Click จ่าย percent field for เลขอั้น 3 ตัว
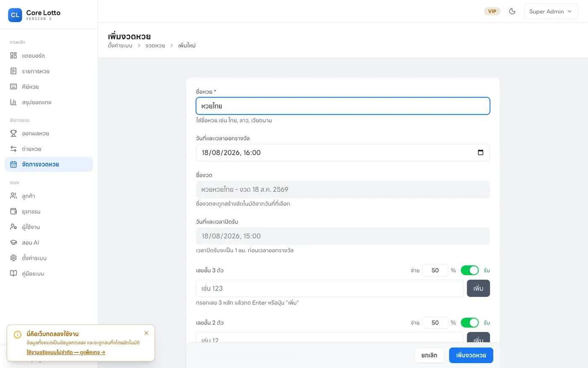This screenshot has height=368, width=588. pos(435,270)
